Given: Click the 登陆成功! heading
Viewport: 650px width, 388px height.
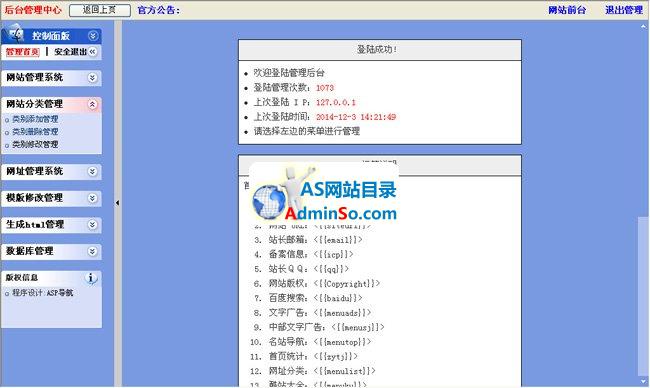Looking at the screenshot, I should [x=377, y=49].
